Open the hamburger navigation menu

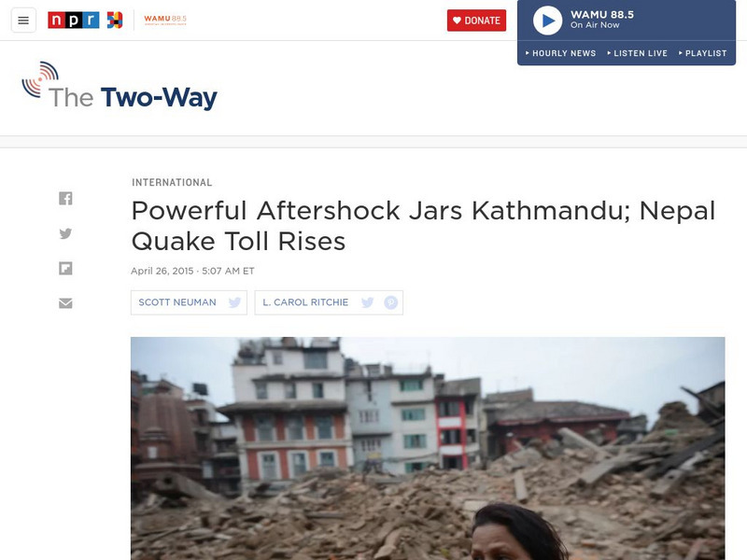(x=23, y=21)
